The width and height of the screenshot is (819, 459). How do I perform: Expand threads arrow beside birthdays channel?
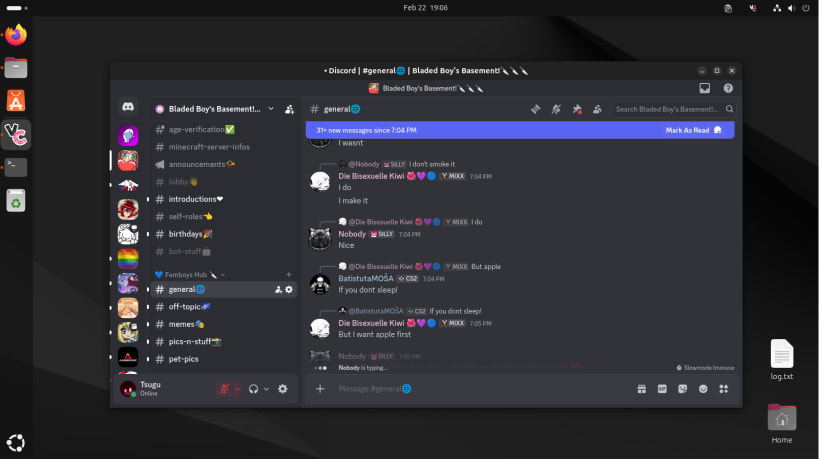pyautogui.click(x=148, y=234)
